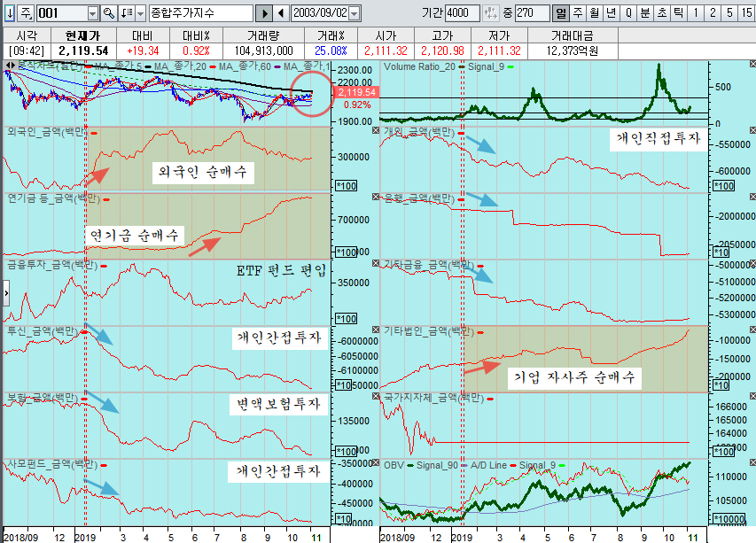Screen dimensions: 756x543
Task: Switch chart to 월 (monthly) period
Action: pos(594,14)
